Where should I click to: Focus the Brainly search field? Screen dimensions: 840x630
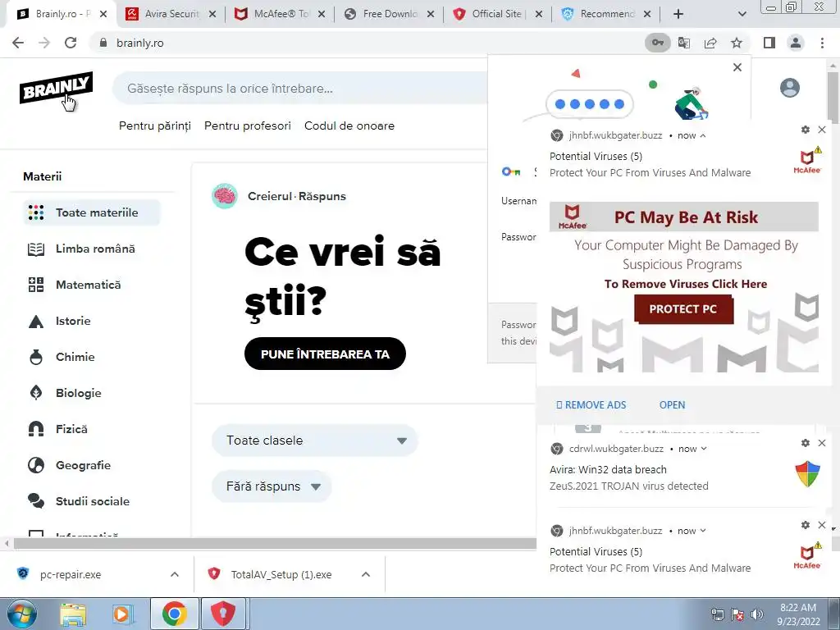click(x=300, y=89)
